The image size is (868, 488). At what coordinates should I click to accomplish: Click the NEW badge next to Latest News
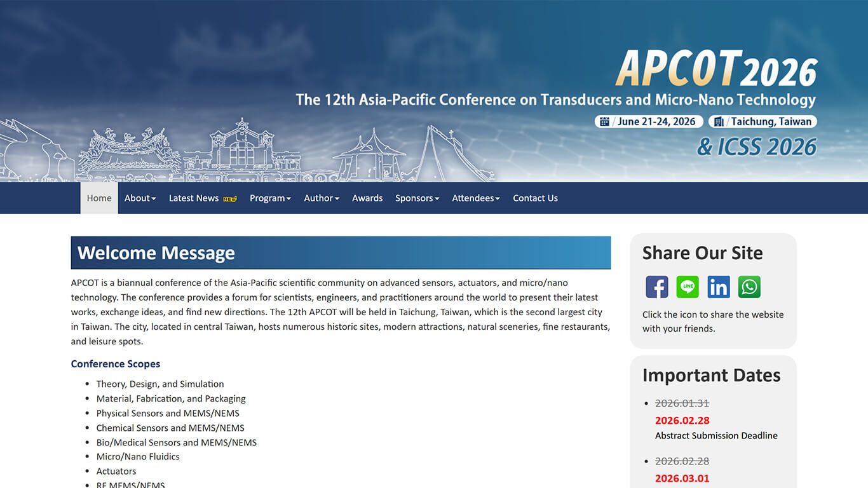[229, 199]
